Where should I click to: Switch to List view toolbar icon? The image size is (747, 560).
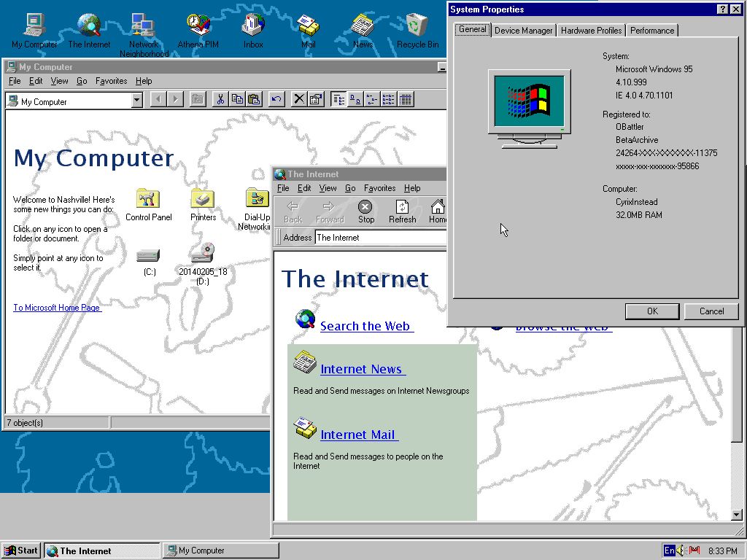pyautogui.click(x=389, y=99)
